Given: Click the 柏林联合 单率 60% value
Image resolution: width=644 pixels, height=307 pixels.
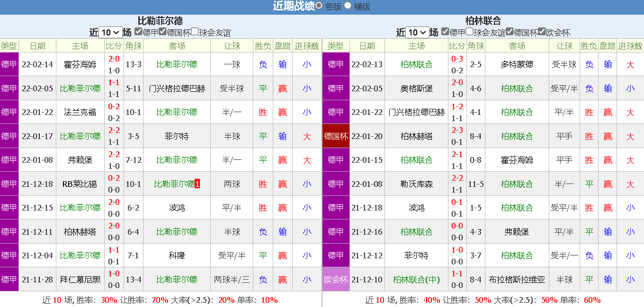Looking at the screenshot, I should coord(592,300).
